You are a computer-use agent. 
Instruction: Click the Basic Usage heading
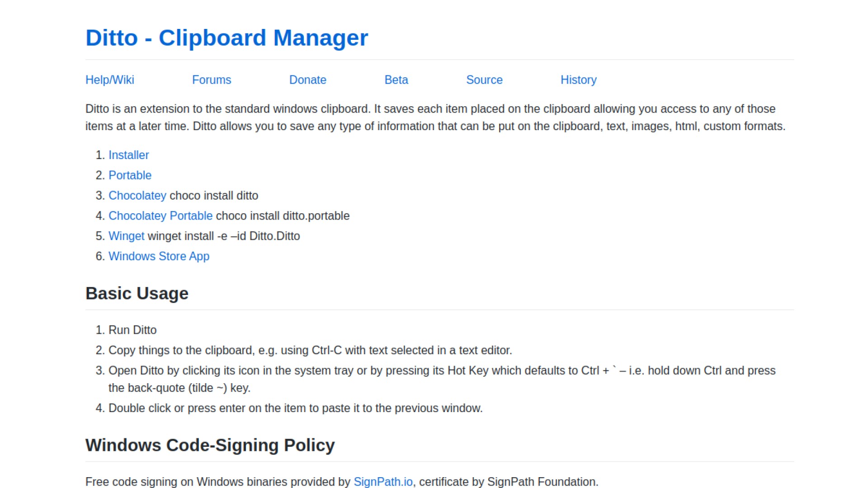coord(137,293)
